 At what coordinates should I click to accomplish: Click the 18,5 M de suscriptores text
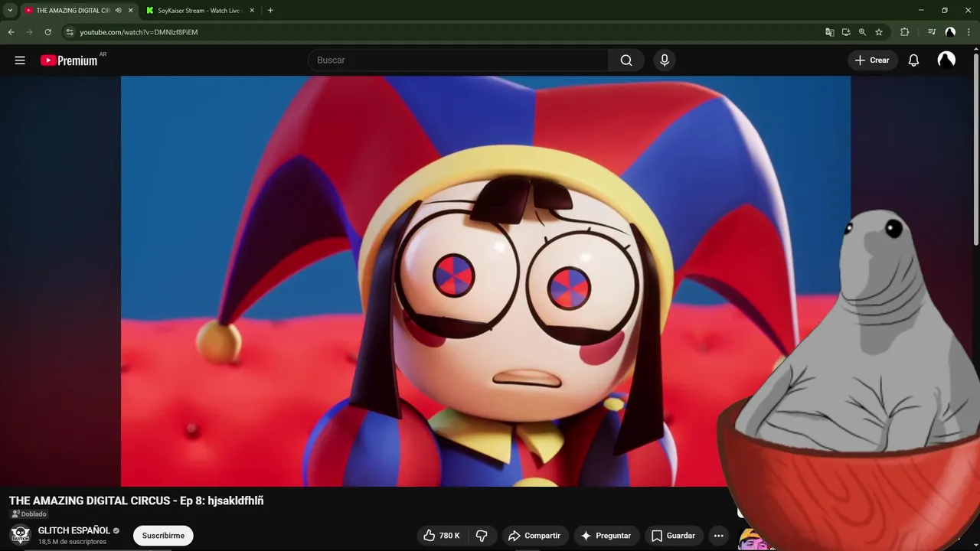[72, 542]
